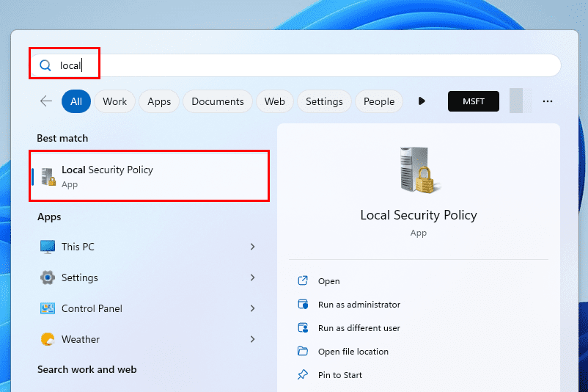Click the Pin to Start pin icon
588x392 pixels.
point(303,374)
